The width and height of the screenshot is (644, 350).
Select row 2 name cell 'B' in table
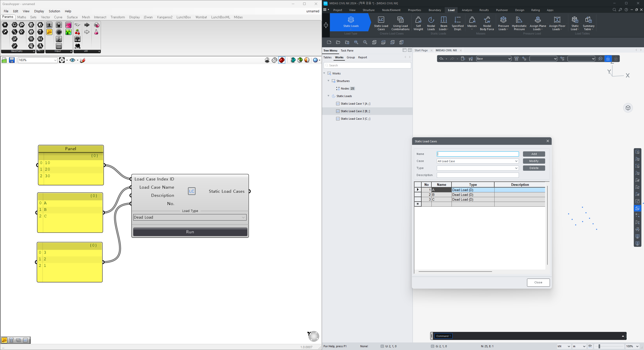pos(441,195)
